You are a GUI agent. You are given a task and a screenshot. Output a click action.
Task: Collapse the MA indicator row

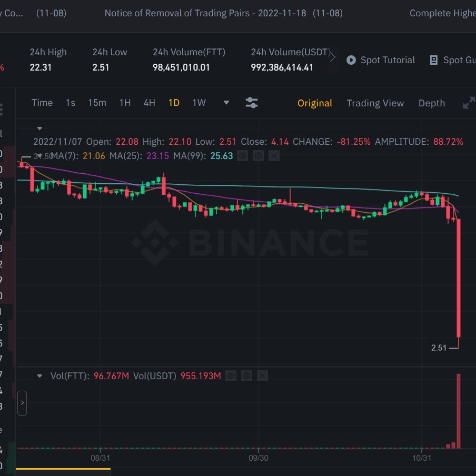point(39,156)
